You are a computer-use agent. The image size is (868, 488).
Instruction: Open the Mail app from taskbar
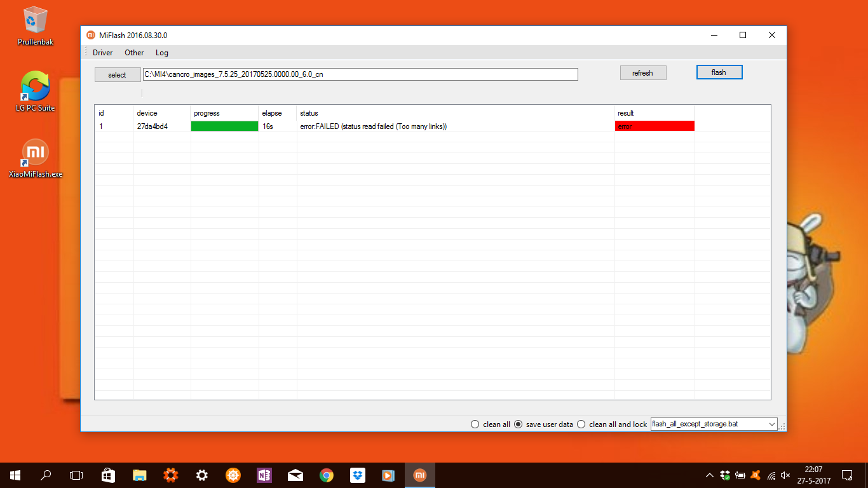(295, 475)
